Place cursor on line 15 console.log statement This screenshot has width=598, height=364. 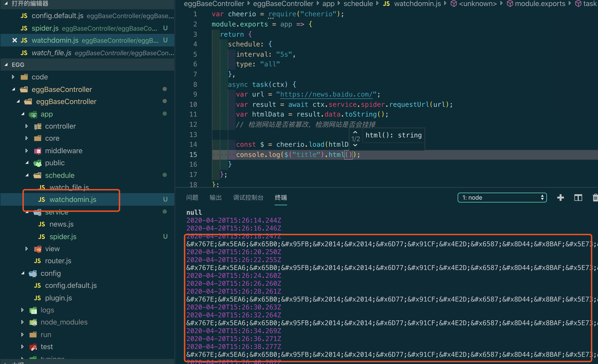click(298, 154)
